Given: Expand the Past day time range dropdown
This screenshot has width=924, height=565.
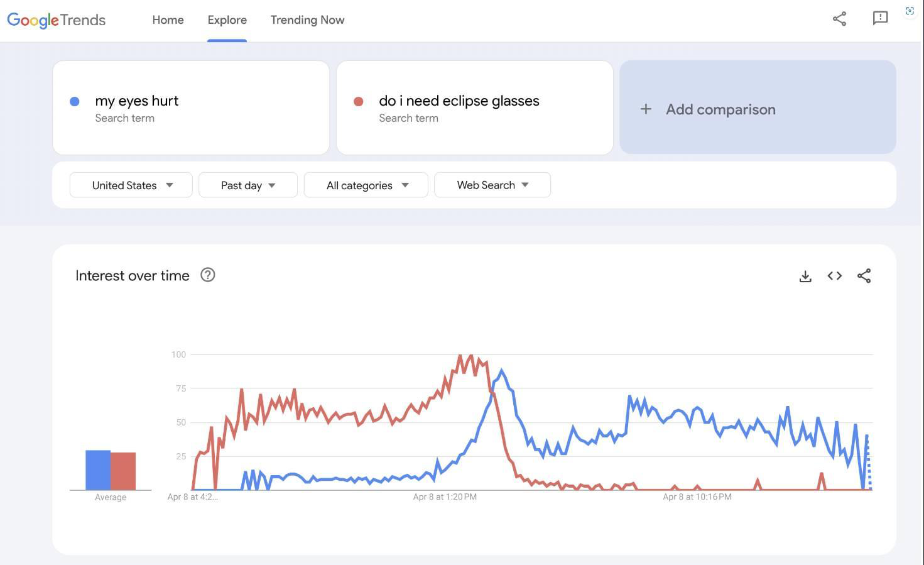Looking at the screenshot, I should pos(248,185).
